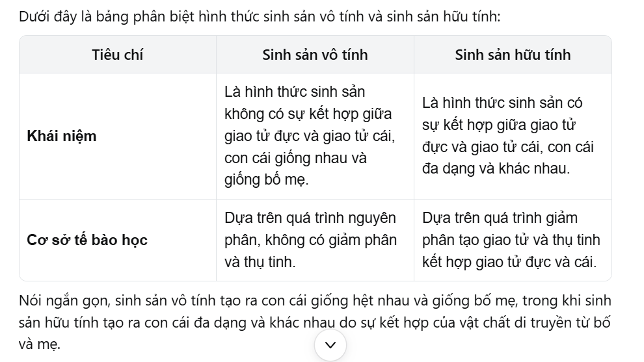
Task: Click the line "kết hợp giao tử đực và cái."
Action: coord(509,261)
